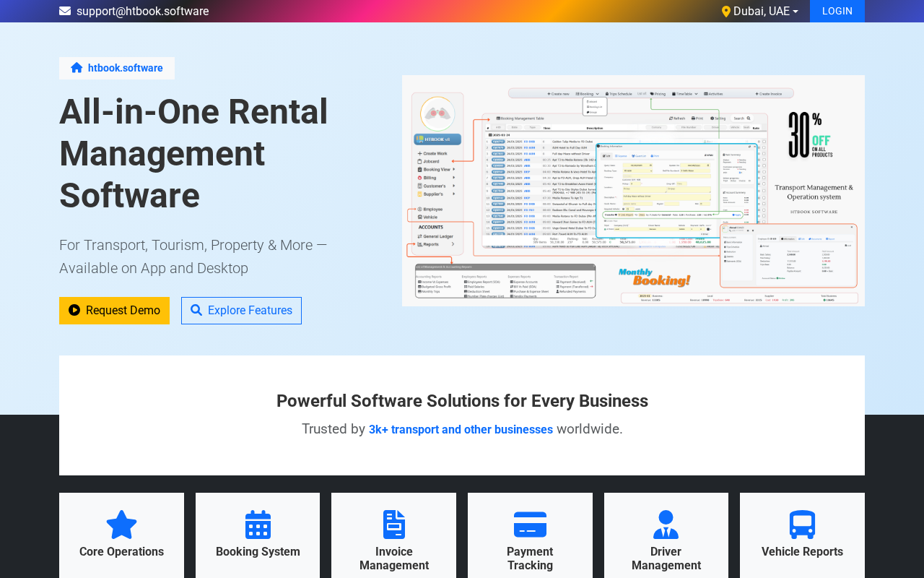Click the LOGIN button
Viewport: 924px width, 578px height.
[837, 11]
